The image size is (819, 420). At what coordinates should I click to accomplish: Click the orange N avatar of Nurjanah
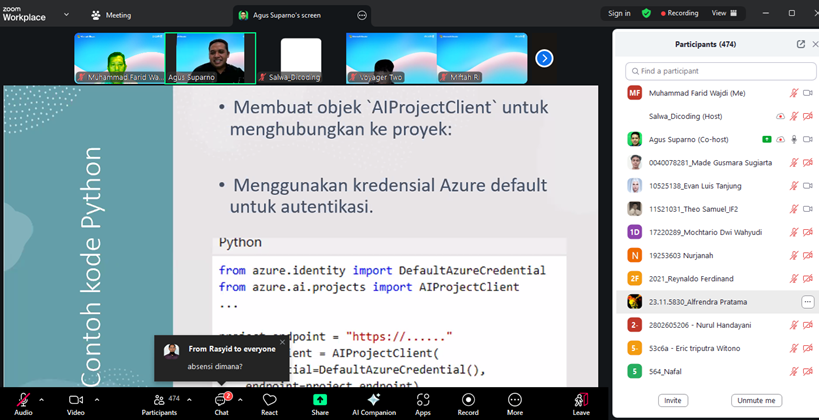coord(634,255)
